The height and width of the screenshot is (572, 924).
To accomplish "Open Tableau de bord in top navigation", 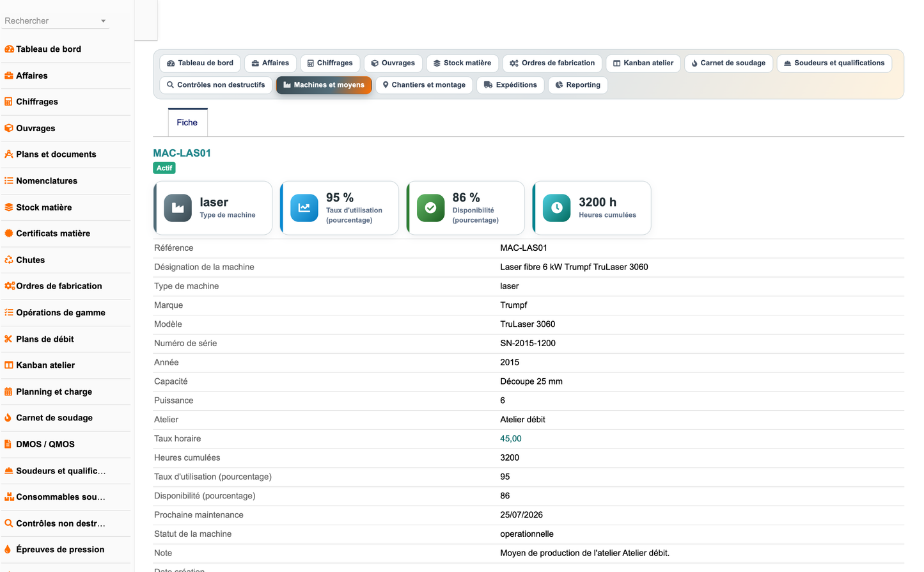I will (200, 63).
